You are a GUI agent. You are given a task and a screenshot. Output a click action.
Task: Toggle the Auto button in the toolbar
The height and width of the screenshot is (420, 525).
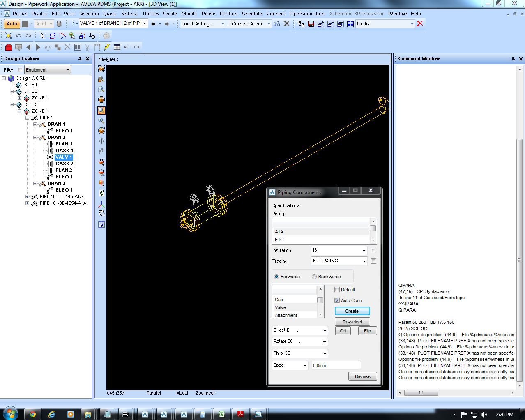point(12,24)
